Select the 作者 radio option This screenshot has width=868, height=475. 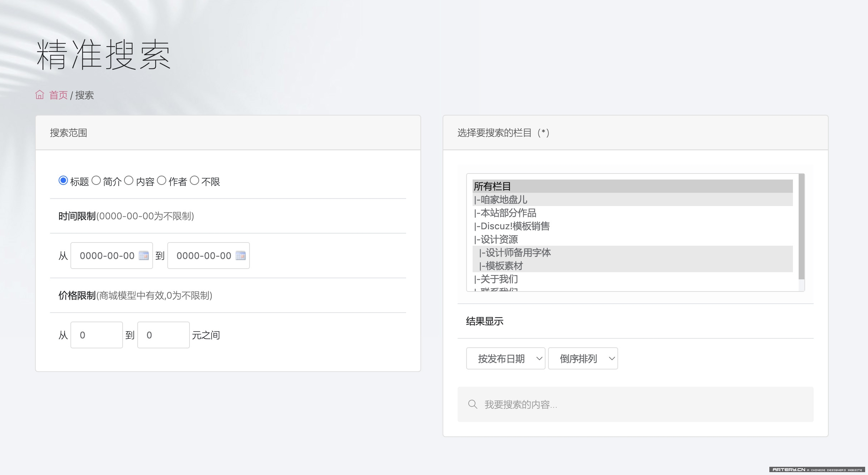pos(162,181)
